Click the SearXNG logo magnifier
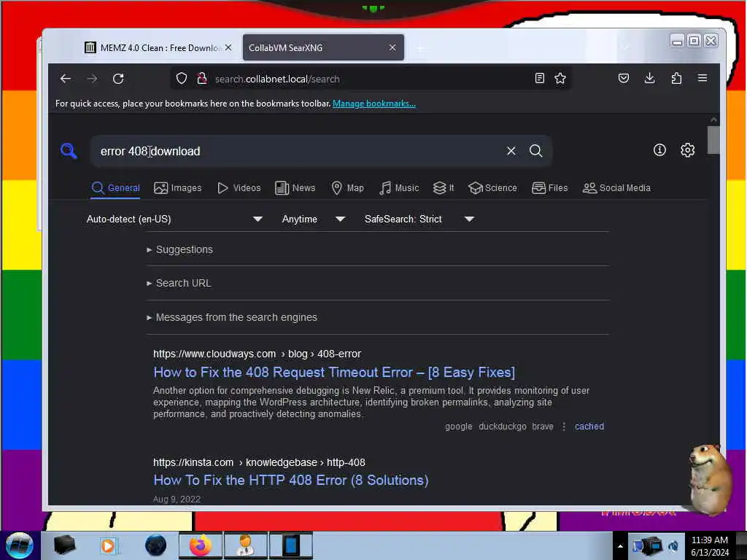Image resolution: width=747 pixels, height=560 pixels. [69, 150]
